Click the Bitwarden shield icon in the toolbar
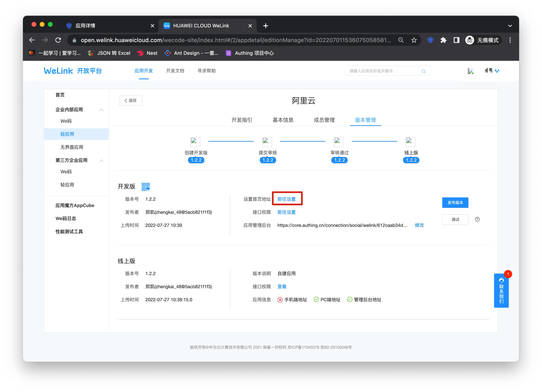Image resolution: width=542 pixels, height=392 pixels. 430,40
